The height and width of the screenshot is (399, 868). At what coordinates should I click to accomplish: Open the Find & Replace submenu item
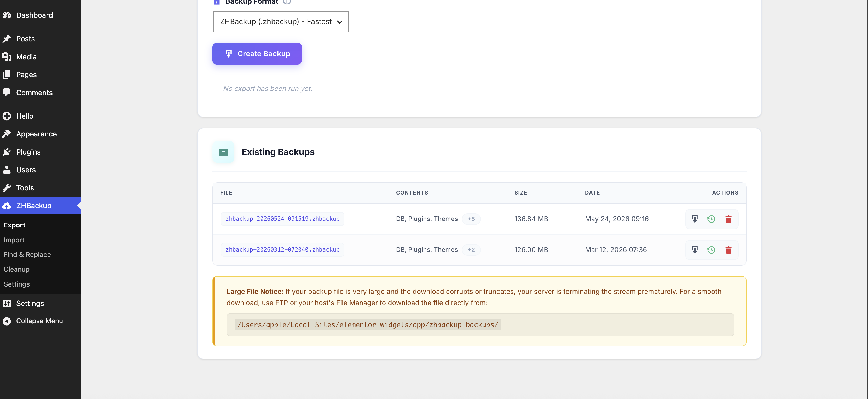(x=27, y=255)
